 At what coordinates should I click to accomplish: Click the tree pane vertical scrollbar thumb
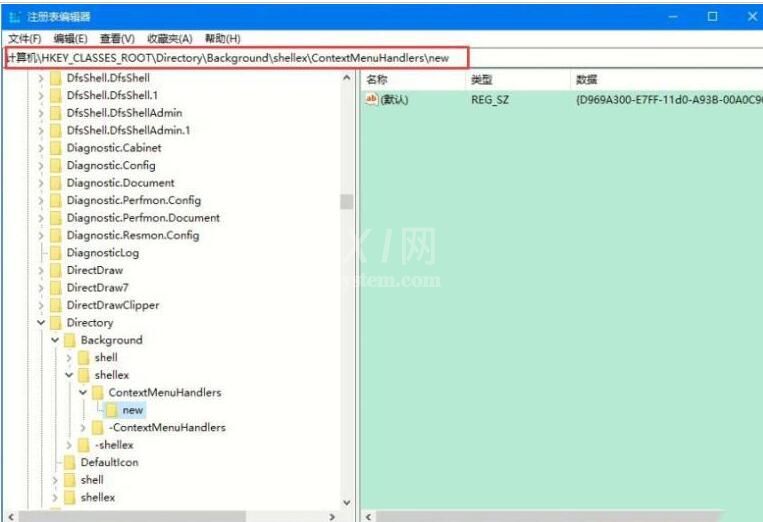click(x=346, y=201)
